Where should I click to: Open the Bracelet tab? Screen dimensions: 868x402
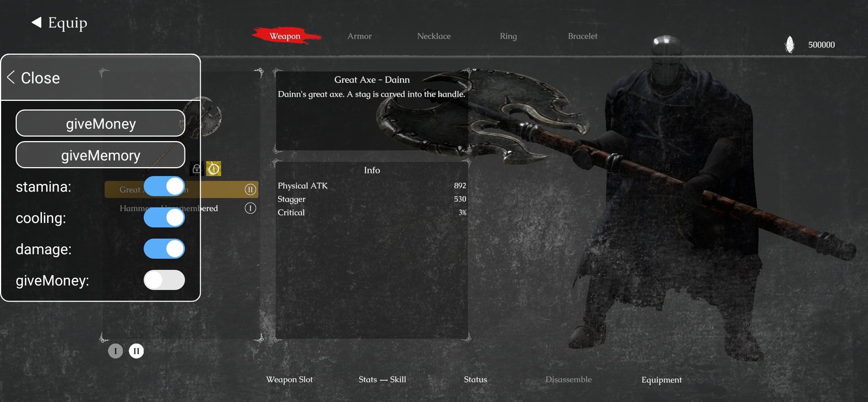[x=583, y=36]
